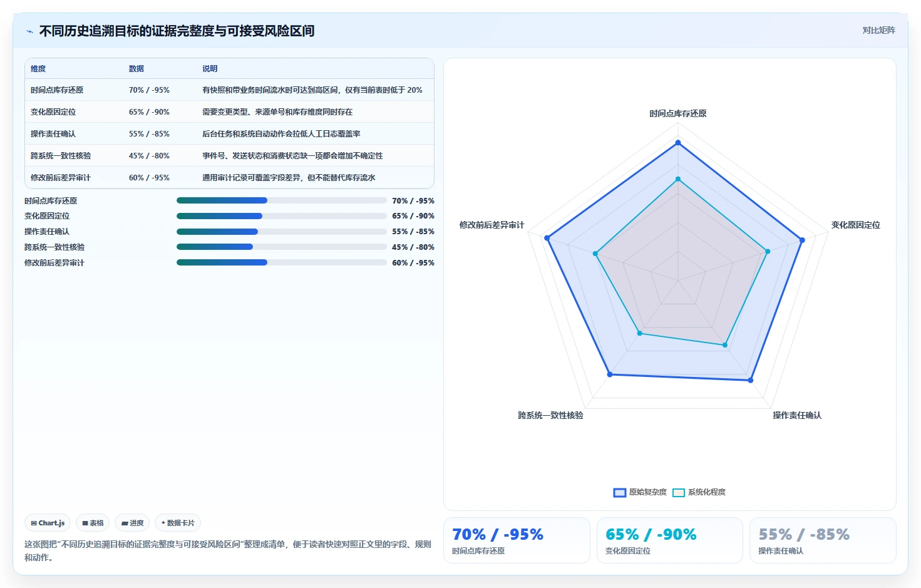
Task: Click the dark blue radar point at 操作责任确认
Action: (x=751, y=380)
